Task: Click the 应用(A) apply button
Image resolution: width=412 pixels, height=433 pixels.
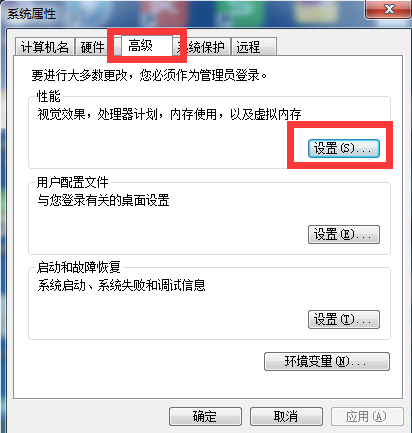Action: point(367,416)
